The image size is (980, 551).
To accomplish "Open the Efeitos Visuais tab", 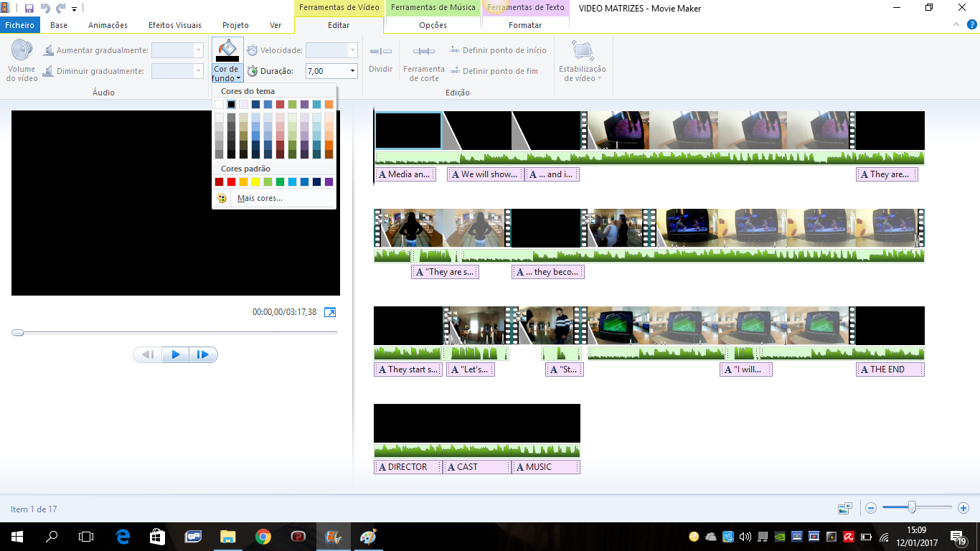I will [x=175, y=25].
